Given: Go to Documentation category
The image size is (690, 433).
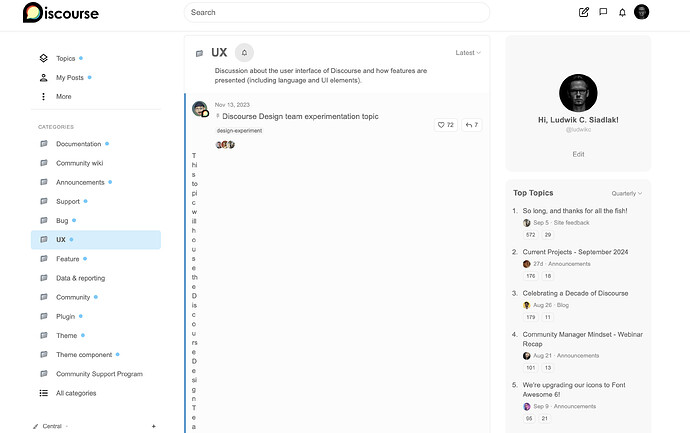Looking at the screenshot, I should pos(78,144).
